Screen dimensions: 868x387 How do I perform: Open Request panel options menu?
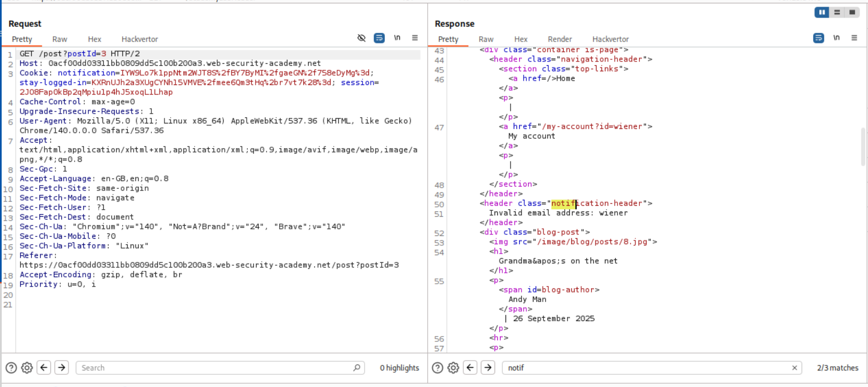pyautogui.click(x=415, y=38)
